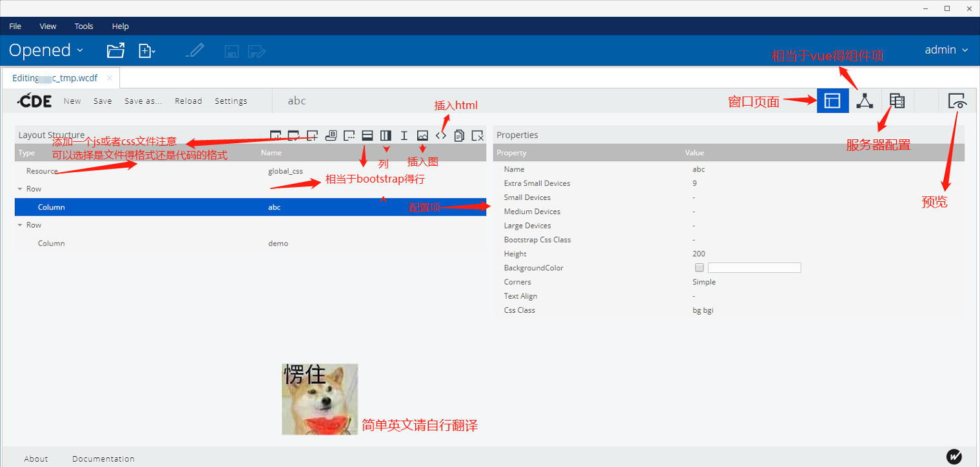Click the Shiba dog meme image

[x=320, y=399]
